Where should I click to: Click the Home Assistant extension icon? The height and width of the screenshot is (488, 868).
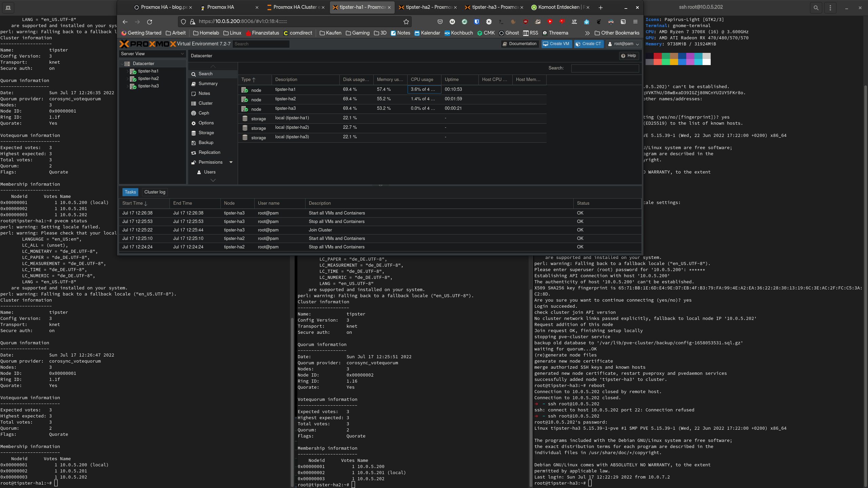pyautogui.click(x=587, y=22)
